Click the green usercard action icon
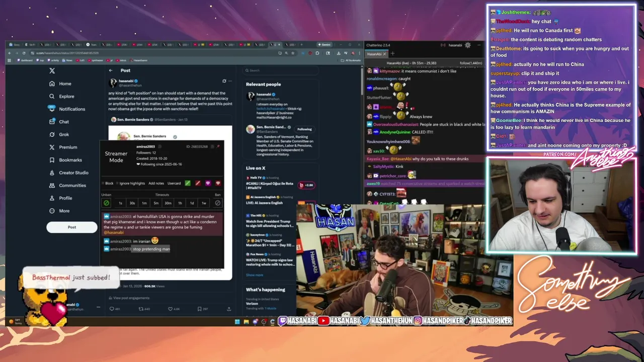The width and height of the screenshot is (644, 362). point(188,183)
